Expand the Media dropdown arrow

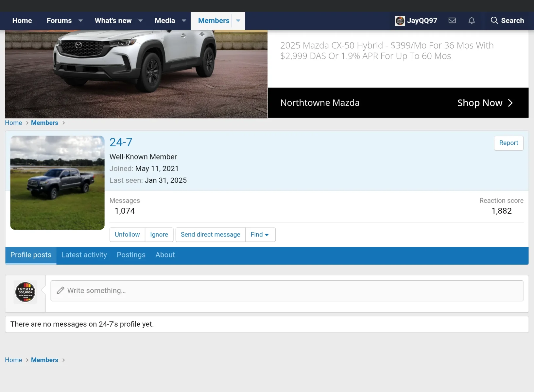pyautogui.click(x=184, y=21)
